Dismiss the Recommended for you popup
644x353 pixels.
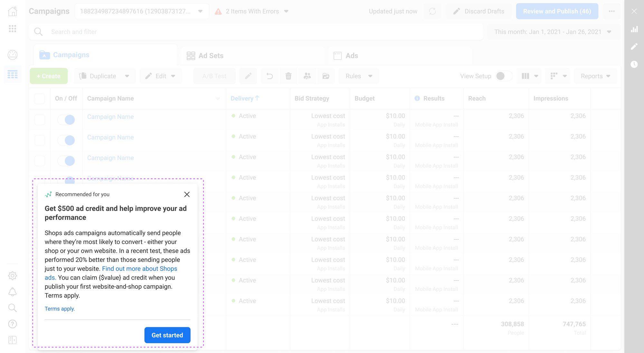[x=187, y=194]
